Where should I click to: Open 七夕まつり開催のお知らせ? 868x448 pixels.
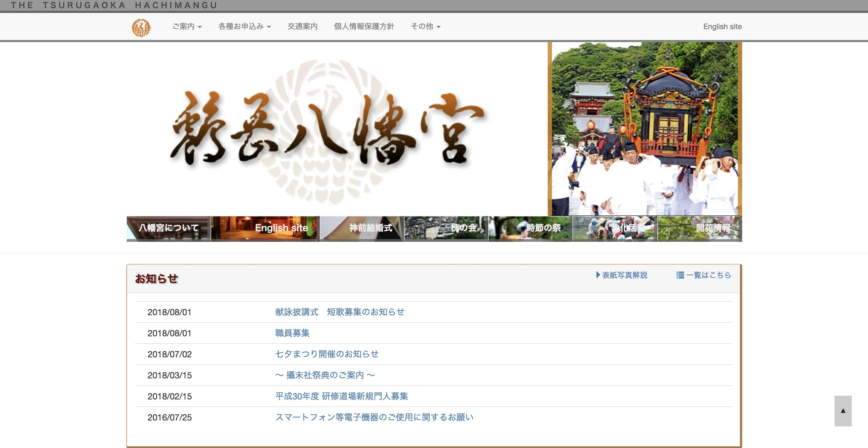click(327, 354)
